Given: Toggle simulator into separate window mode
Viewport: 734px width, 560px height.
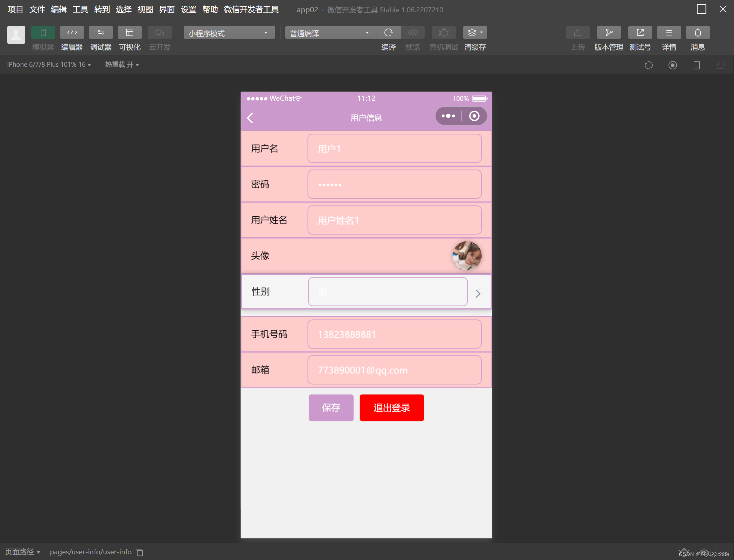Looking at the screenshot, I should coord(721,65).
